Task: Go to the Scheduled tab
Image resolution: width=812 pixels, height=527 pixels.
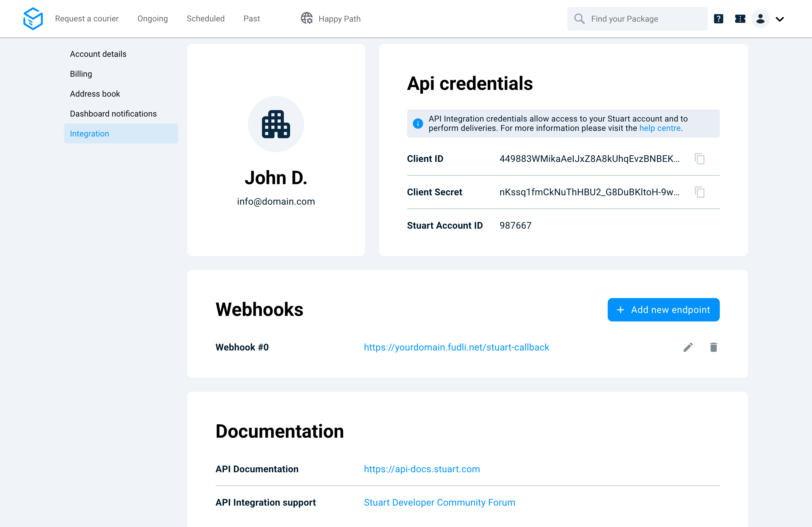Action: pyautogui.click(x=205, y=19)
